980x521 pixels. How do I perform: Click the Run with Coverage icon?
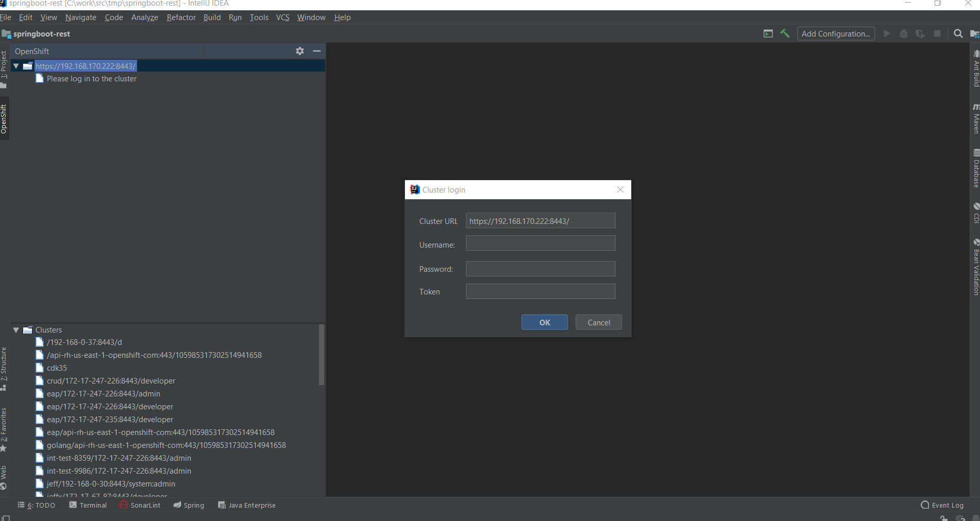pos(920,33)
